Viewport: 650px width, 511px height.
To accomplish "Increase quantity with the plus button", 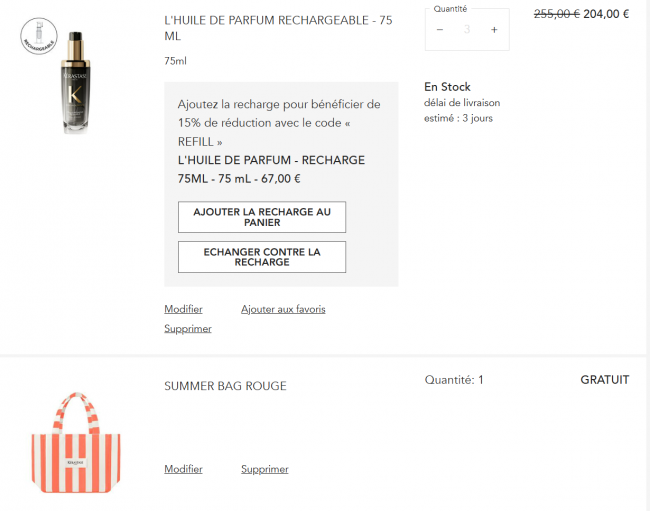I will (x=494, y=29).
